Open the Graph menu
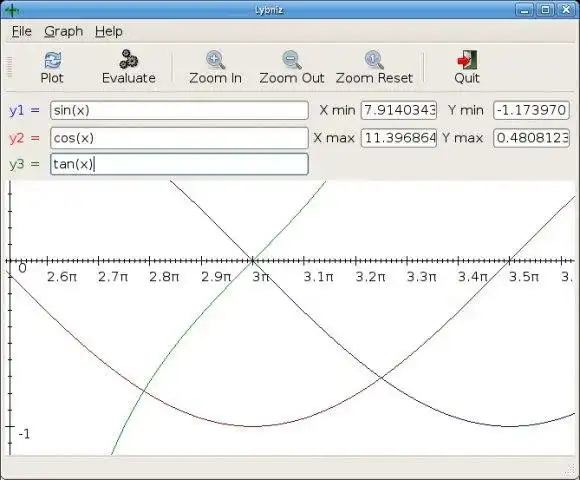Screen dimensions: 580x480 (63, 31)
